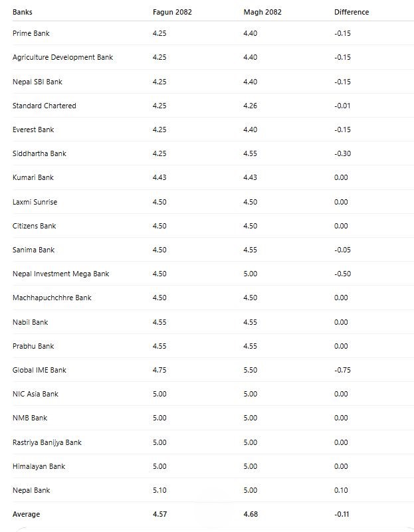Click Agriculture Development Bank name
Viewport: 414px width, 532px height.
click(x=62, y=57)
